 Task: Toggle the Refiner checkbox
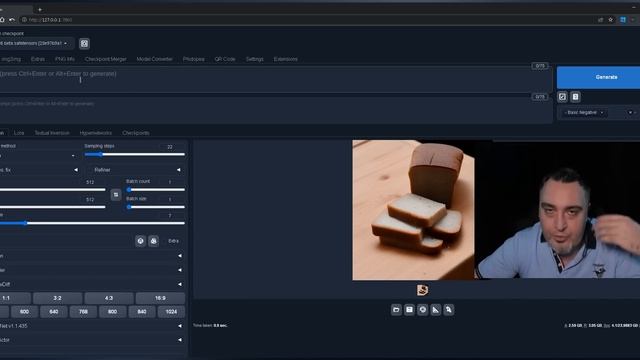tap(91, 170)
